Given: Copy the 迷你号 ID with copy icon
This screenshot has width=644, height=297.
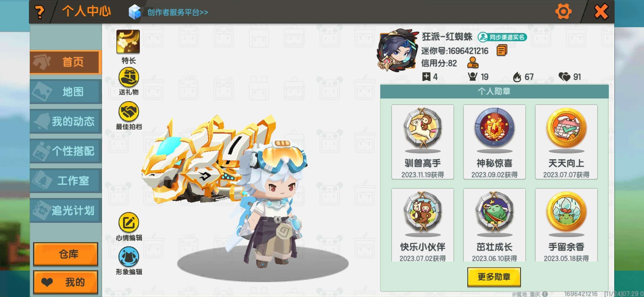Looking at the screenshot, I should tap(502, 50).
